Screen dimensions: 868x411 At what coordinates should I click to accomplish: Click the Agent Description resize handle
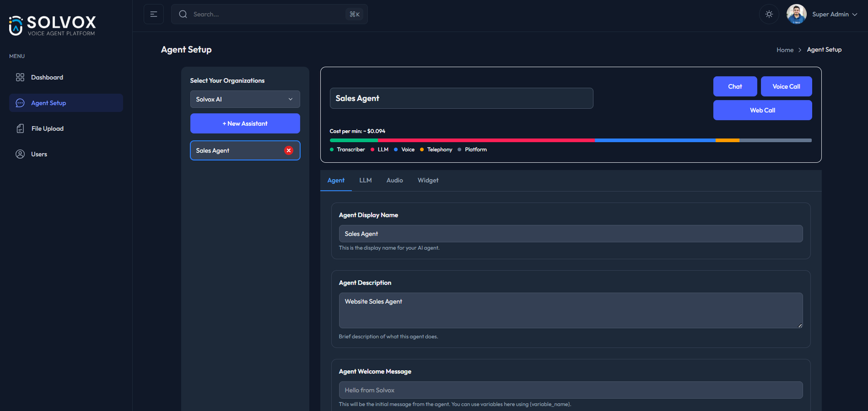(x=800, y=325)
